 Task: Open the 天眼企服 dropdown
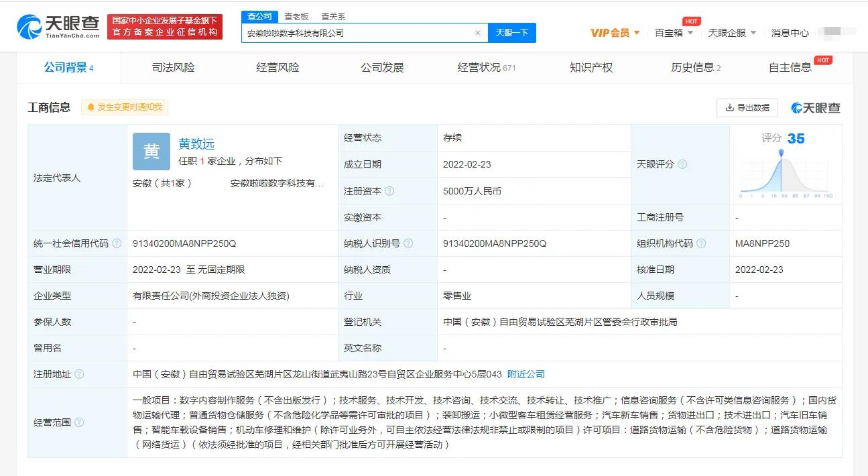point(732,32)
